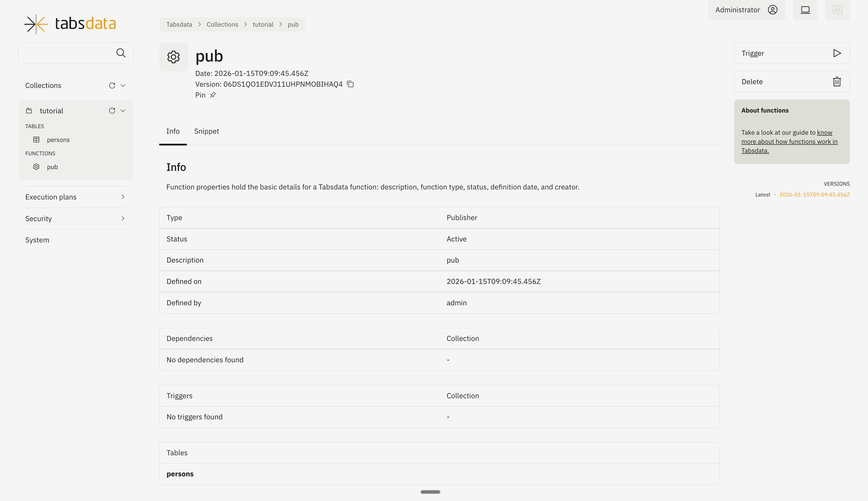Open the persons table in sidebar

(58, 140)
